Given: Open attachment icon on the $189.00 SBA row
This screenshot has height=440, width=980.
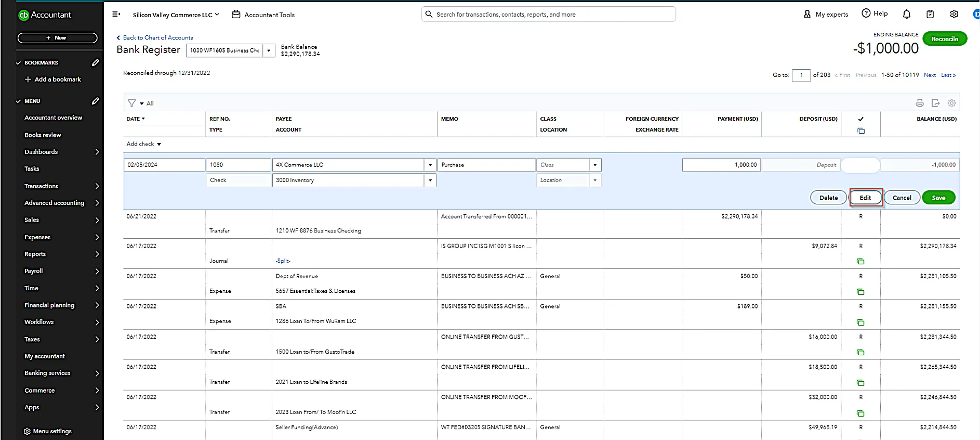Looking at the screenshot, I should [860, 322].
